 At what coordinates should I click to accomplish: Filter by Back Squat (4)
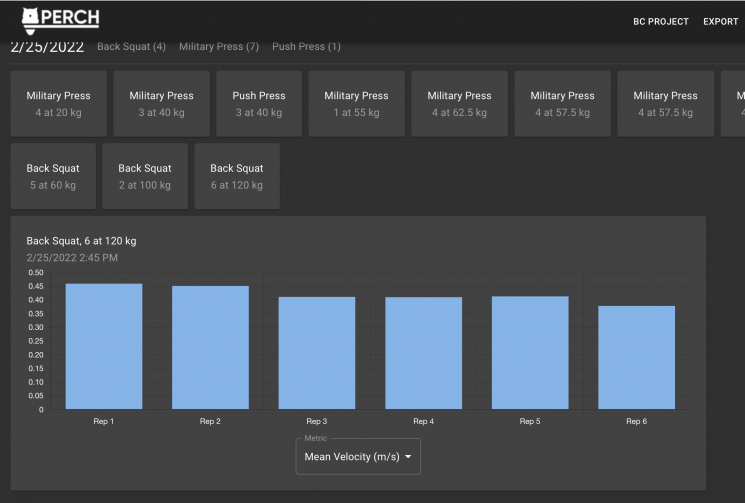tap(131, 47)
